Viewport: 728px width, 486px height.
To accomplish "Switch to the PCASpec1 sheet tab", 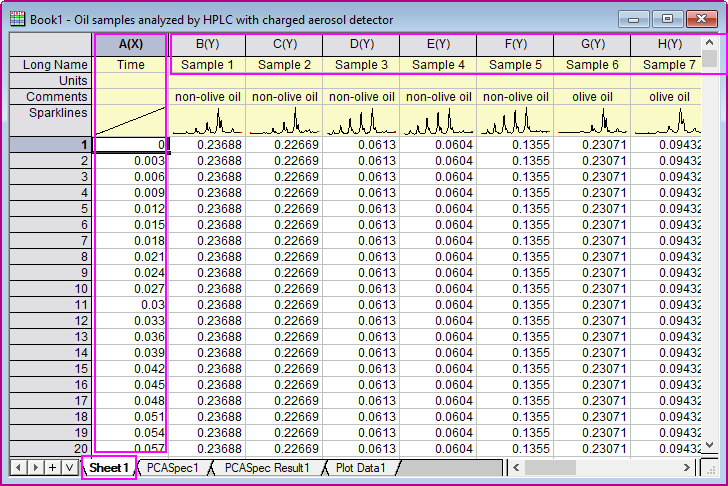I will click(x=172, y=467).
